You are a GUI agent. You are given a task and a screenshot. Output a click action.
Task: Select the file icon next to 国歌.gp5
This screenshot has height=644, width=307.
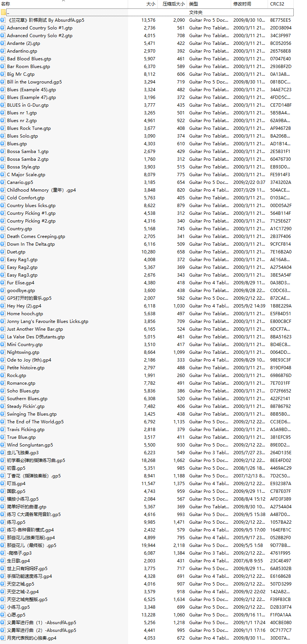(x=3, y=491)
